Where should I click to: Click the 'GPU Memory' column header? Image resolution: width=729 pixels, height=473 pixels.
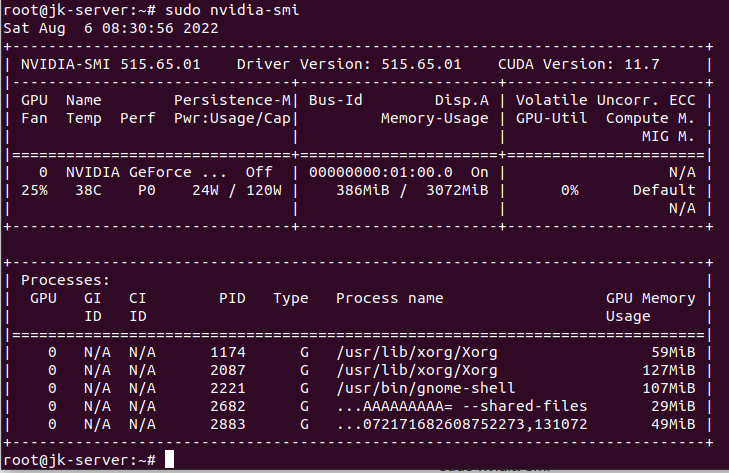pos(650,298)
